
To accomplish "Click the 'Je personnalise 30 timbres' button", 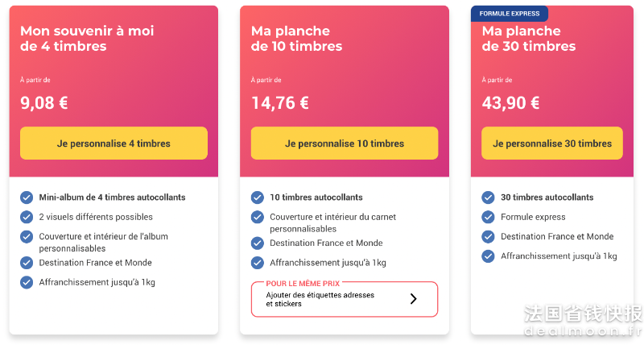I will click(x=552, y=143).
